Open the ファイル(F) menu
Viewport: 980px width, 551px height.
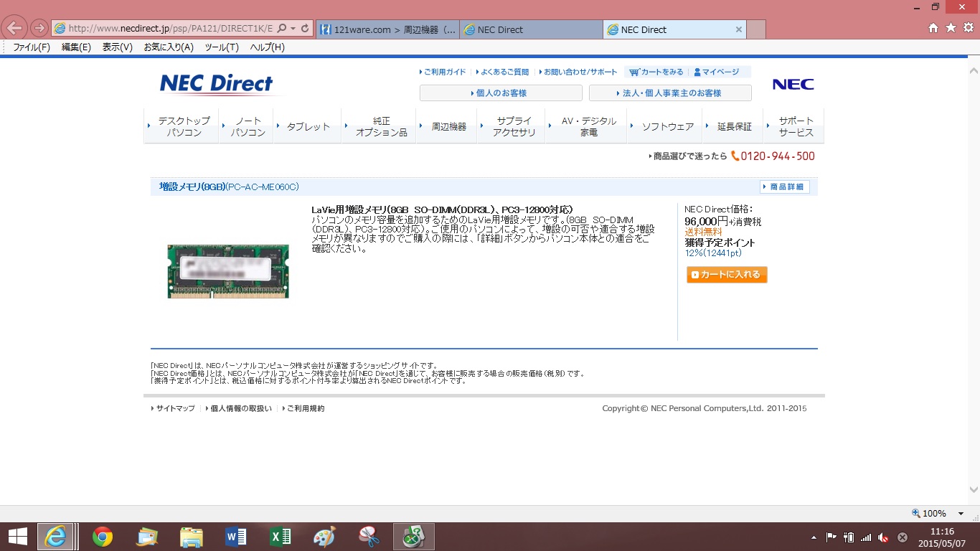click(x=32, y=47)
